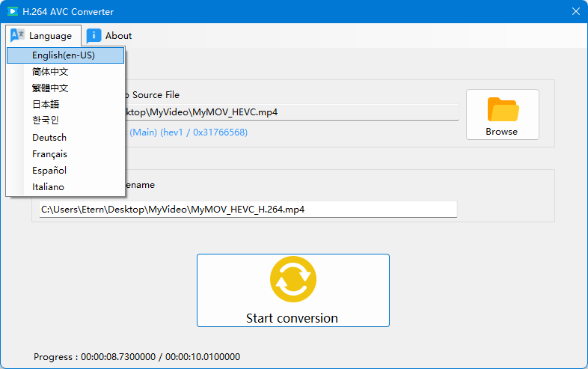Click the app icon in title bar
588x369 pixels.
click(x=13, y=12)
